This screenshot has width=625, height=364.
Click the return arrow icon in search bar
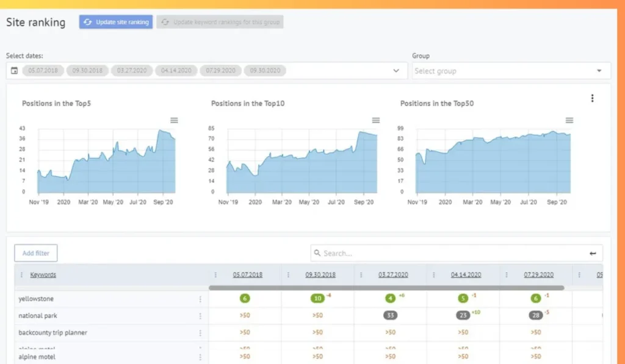tap(593, 253)
